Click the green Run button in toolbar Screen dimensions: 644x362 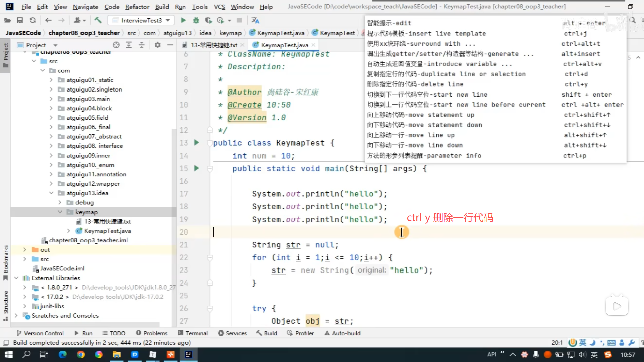(183, 20)
